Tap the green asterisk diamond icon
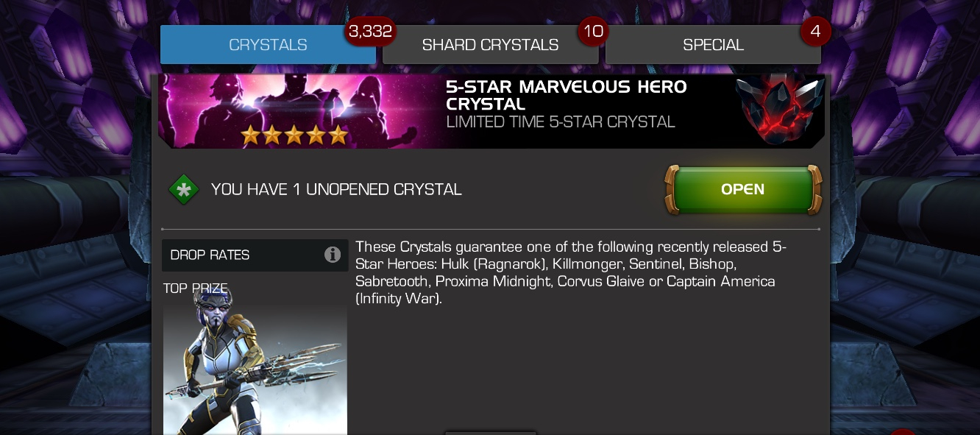The image size is (980, 435). (x=184, y=190)
